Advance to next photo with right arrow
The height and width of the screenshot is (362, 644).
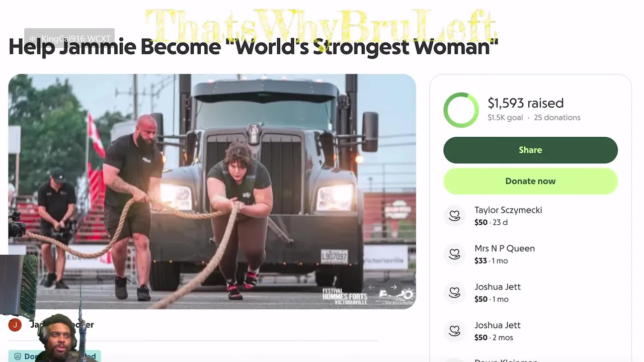tap(394, 287)
